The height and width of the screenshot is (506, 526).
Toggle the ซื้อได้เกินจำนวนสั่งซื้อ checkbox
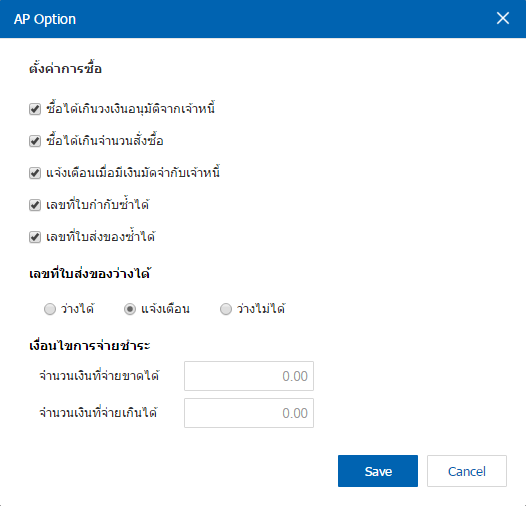pyautogui.click(x=35, y=141)
